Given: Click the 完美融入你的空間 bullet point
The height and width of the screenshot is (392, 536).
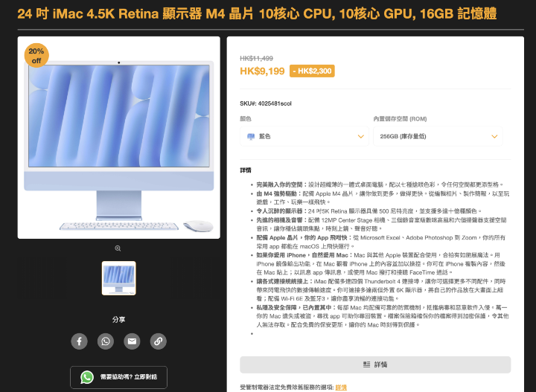Looking at the screenshot, I should point(380,184).
